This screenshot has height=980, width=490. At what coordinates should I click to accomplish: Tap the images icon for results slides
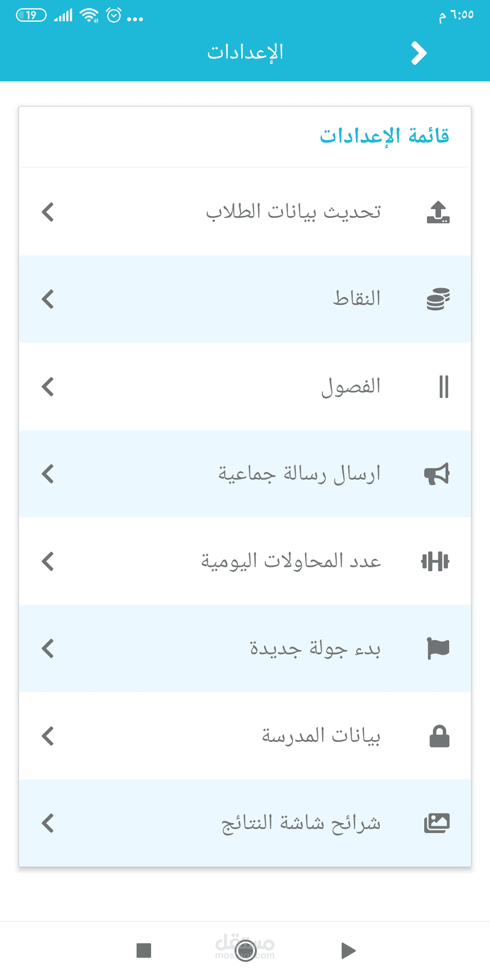pyautogui.click(x=437, y=823)
